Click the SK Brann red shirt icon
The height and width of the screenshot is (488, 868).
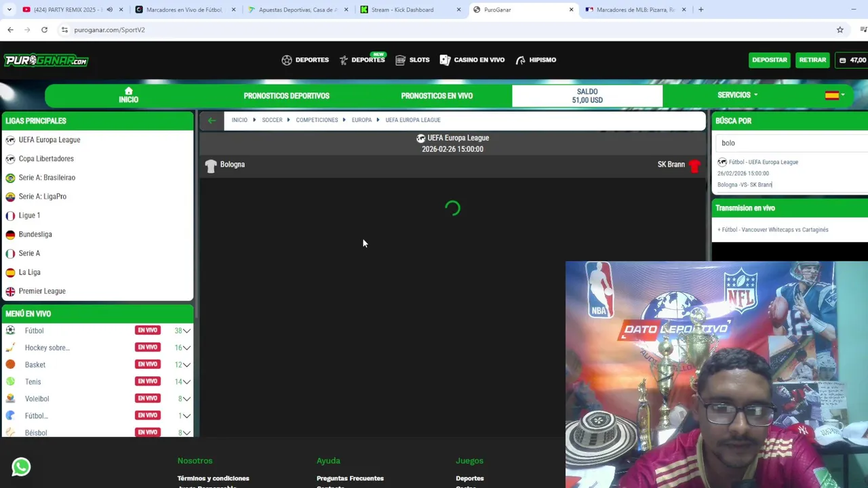[x=694, y=165]
